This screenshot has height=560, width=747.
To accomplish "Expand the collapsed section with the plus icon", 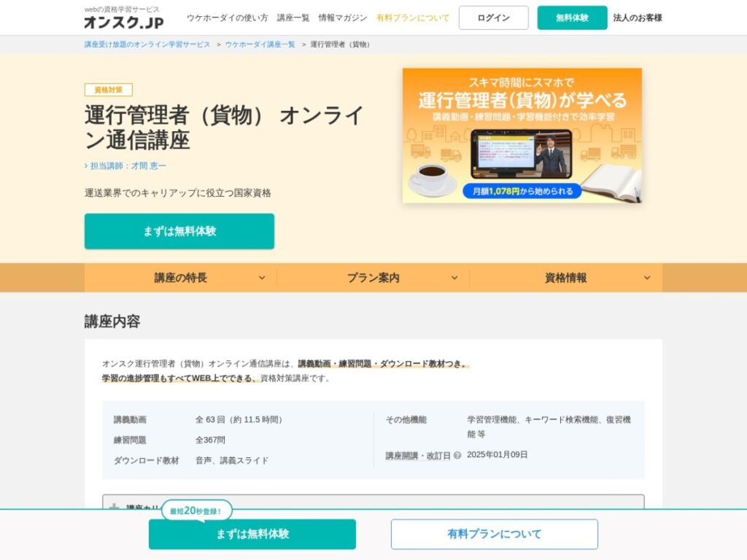I will (373, 502).
